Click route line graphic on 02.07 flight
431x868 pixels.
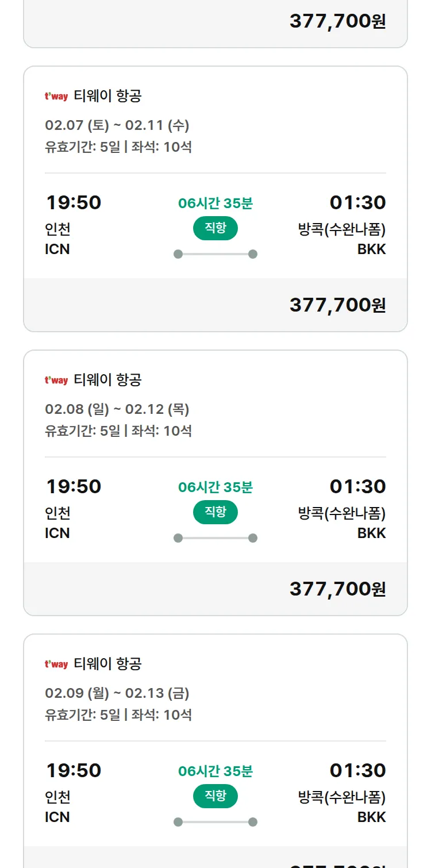pos(215,254)
